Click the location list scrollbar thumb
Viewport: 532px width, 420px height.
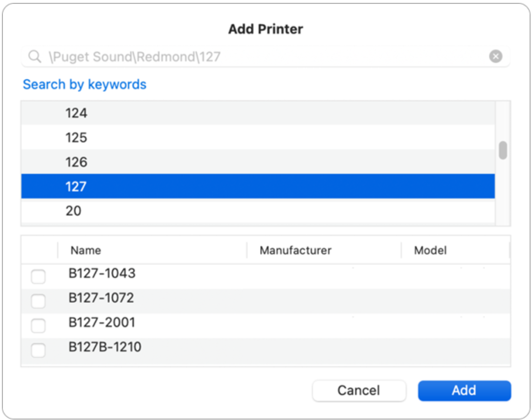[x=503, y=150]
